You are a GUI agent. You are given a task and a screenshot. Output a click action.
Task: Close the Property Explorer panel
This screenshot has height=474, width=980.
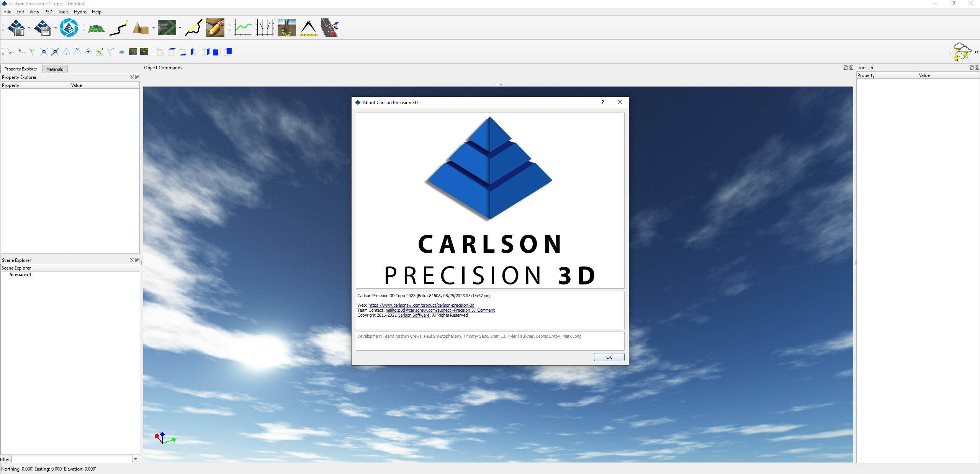coord(137,77)
